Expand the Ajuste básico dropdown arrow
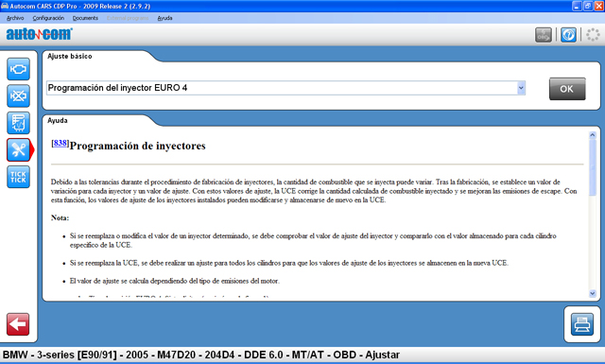This screenshot has height=364, width=605. click(x=521, y=88)
